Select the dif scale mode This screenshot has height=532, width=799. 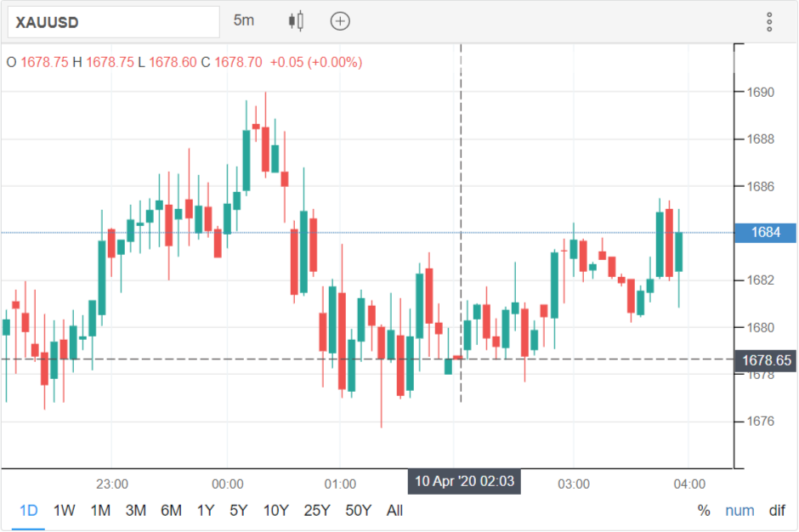pyautogui.click(x=777, y=510)
